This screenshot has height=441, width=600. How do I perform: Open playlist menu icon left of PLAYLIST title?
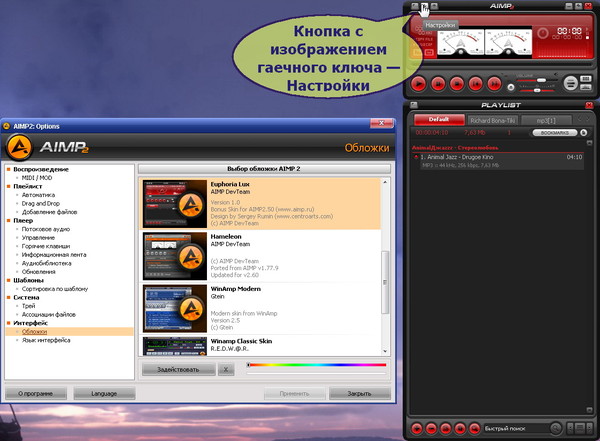tap(414, 105)
